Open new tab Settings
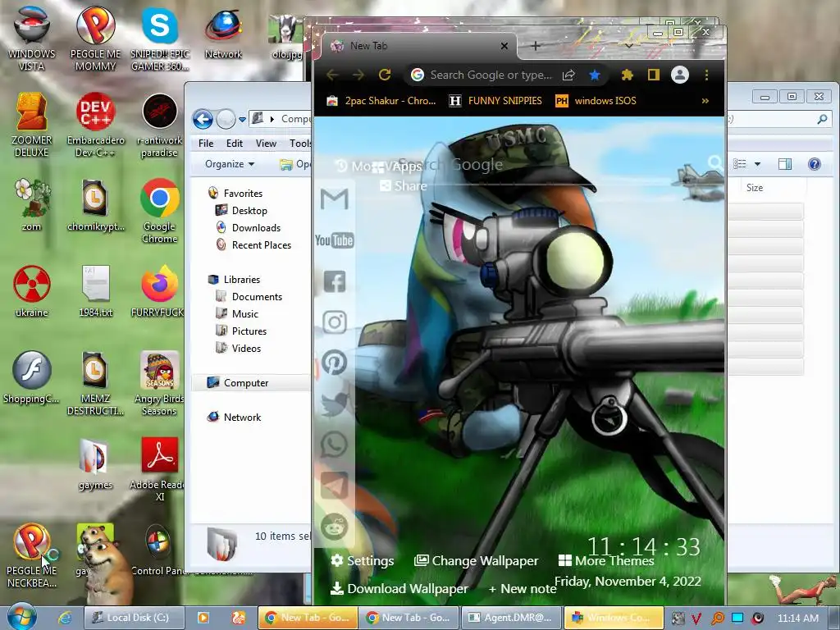The height and width of the screenshot is (630, 840). pyautogui.click(x=362, y=561)
